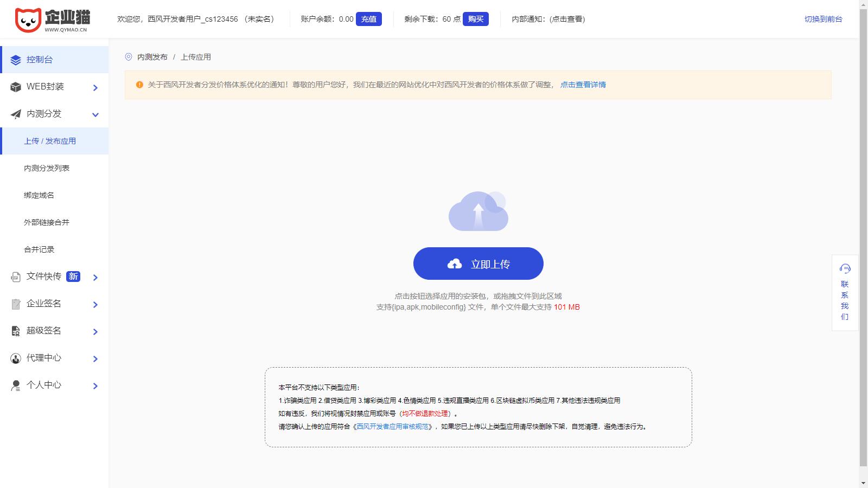Select 绑定域名 sidebar item
The image size is (868, 488).
[x=40, y=195]
